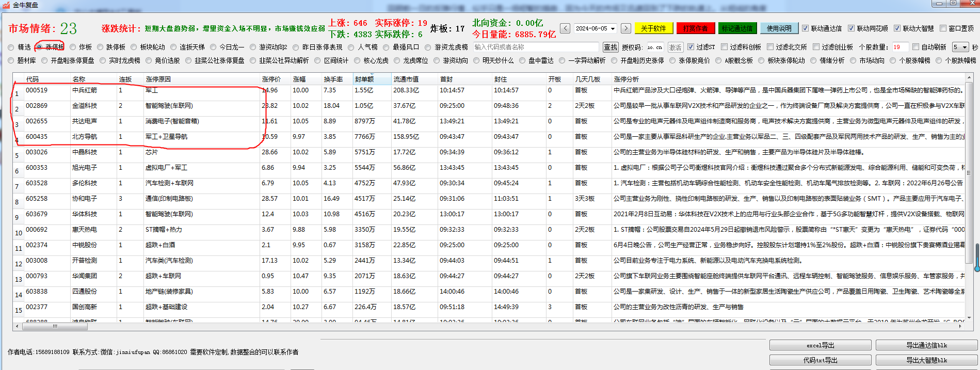This screenshot has height=370, width=980.
Task: Enable the 过滤北交所 checkbox
Action: [x=770, y=47]
